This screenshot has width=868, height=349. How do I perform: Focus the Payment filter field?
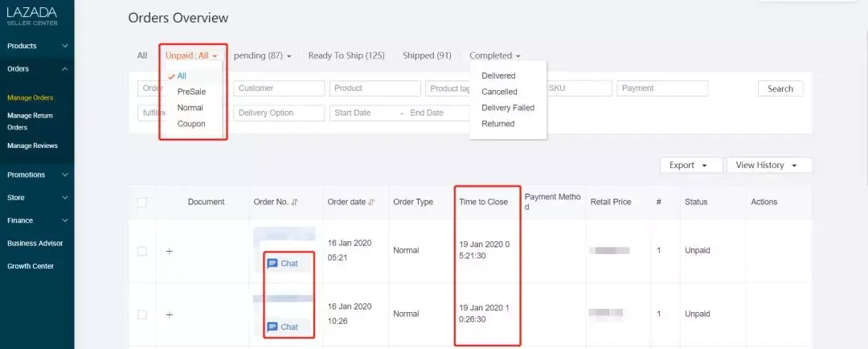tap(662, 88)
